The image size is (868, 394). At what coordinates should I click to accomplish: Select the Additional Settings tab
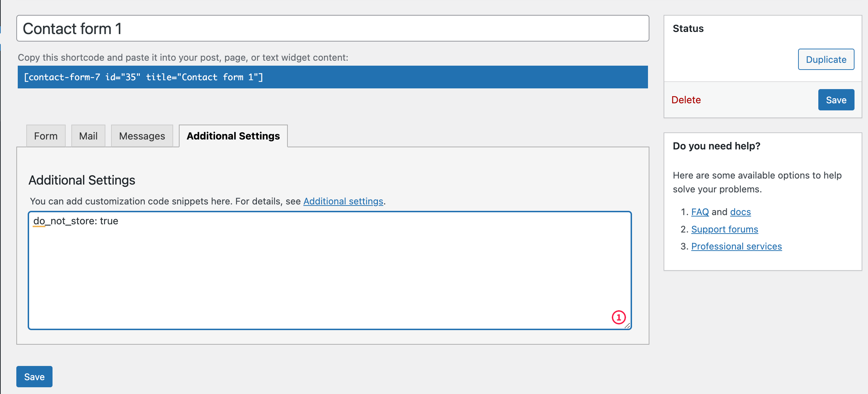[233, 136]
